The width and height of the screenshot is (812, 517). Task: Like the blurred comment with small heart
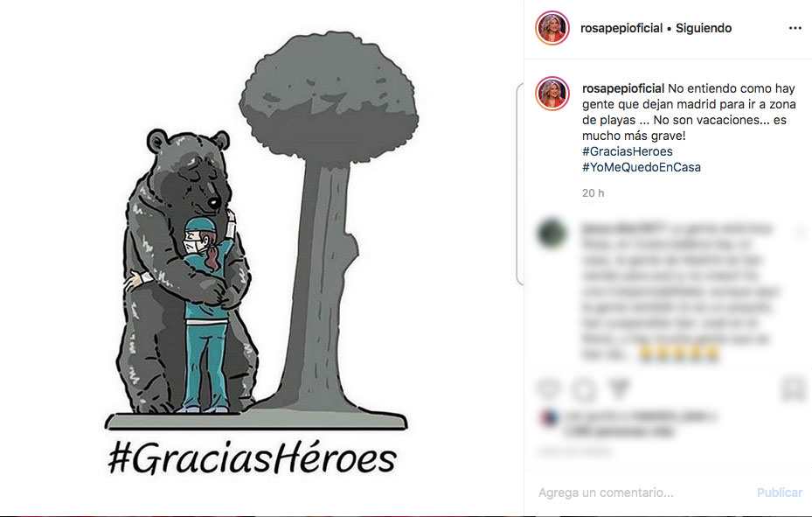[801, 232]
